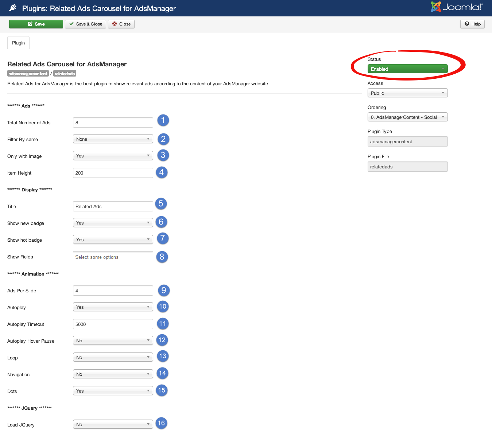Open the Access Public dropdown
The height and width of the screenshot is (448, 492).
[x=407, y=93]
